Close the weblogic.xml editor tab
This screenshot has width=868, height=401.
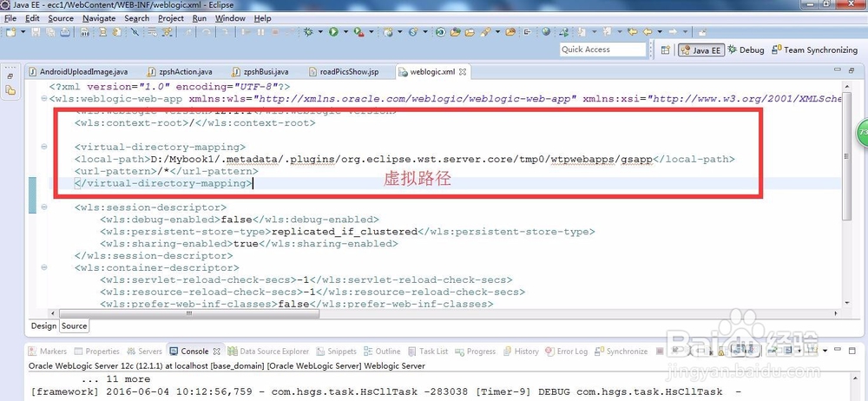click(x=463, y=72)
